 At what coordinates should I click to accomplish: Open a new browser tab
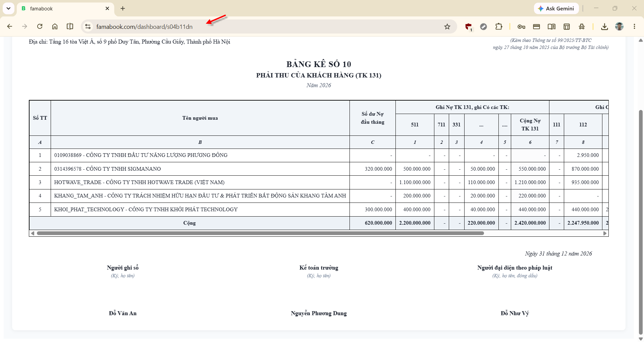coord(123,8)
